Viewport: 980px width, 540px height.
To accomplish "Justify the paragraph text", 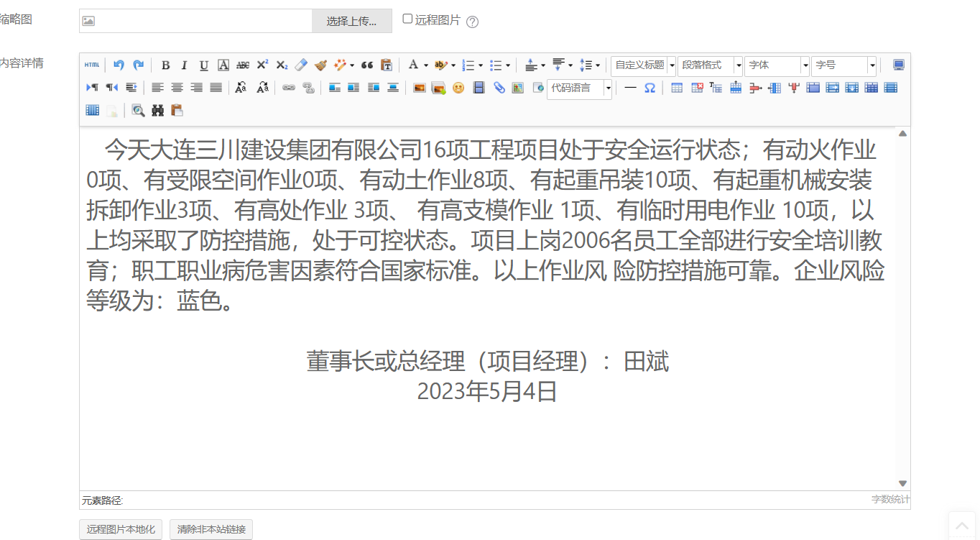I will [x=216, y=88].
